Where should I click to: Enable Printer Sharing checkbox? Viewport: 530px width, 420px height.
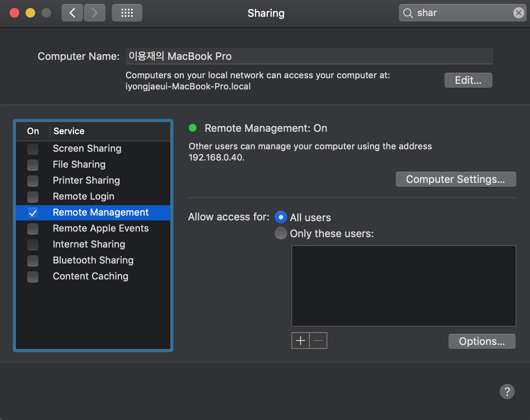coord(33,181)
